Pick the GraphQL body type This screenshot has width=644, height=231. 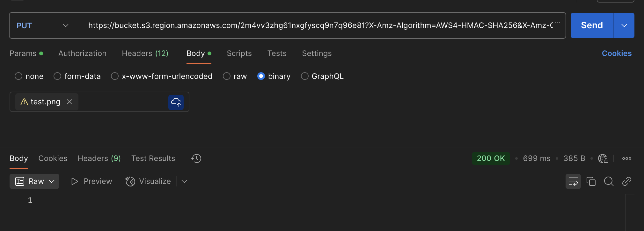click(305, 76)
